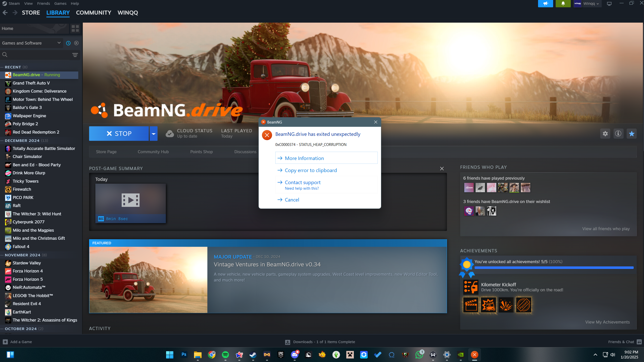The width and height of the screenshot is (644, 362).
Task: Click the STOP button
Action: (x=119, y=134)
